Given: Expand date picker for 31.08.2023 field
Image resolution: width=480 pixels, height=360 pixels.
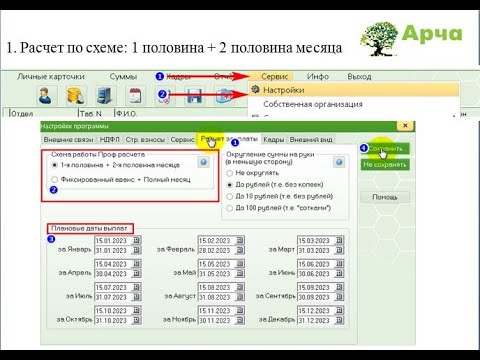Looking at the screenshot, I should pos(240,297).
